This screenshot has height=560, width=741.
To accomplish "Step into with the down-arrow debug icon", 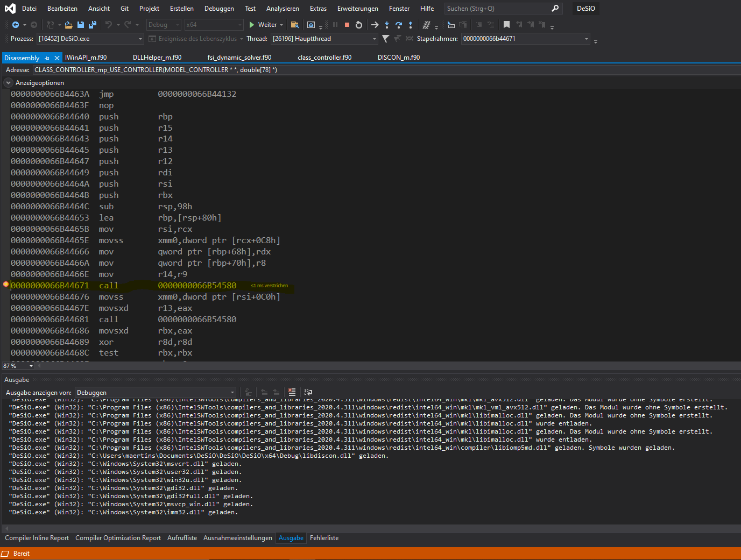I will tap(388, 24).
